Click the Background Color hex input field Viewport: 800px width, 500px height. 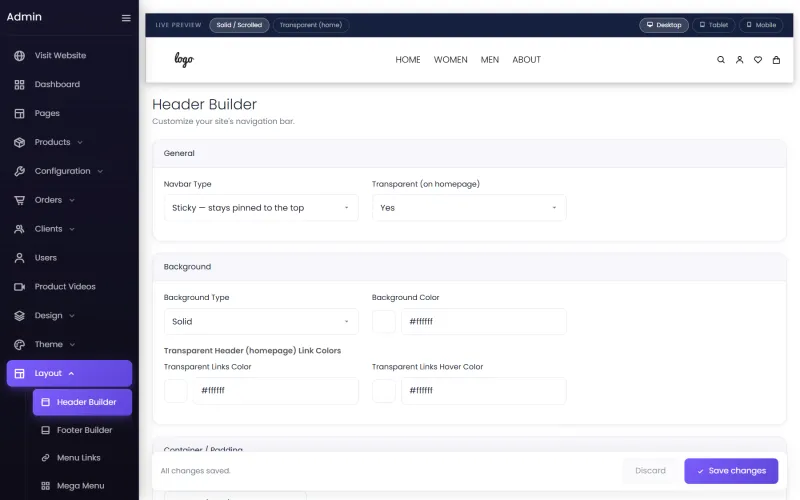484,321
